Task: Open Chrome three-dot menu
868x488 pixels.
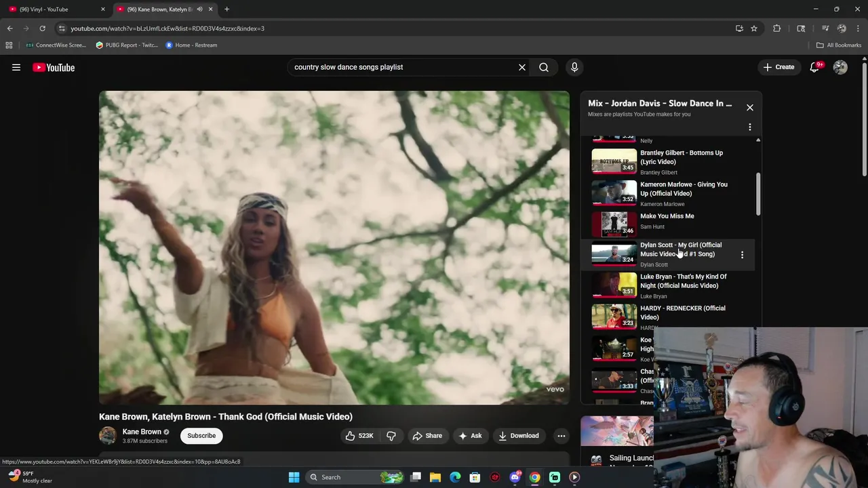Action: 858,28
